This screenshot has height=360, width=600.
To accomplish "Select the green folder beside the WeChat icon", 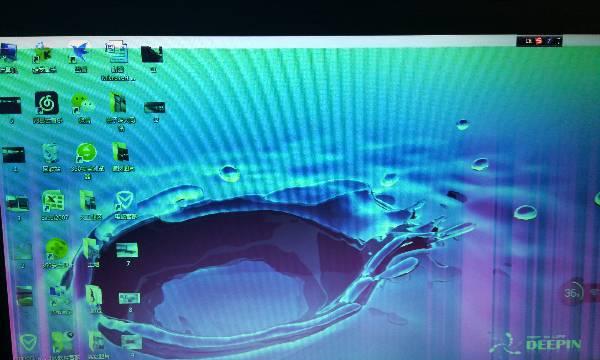I will pos(118,103).
